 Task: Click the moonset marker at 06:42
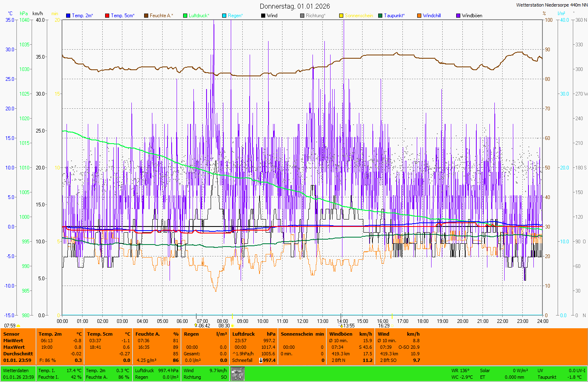pos(196,326)
